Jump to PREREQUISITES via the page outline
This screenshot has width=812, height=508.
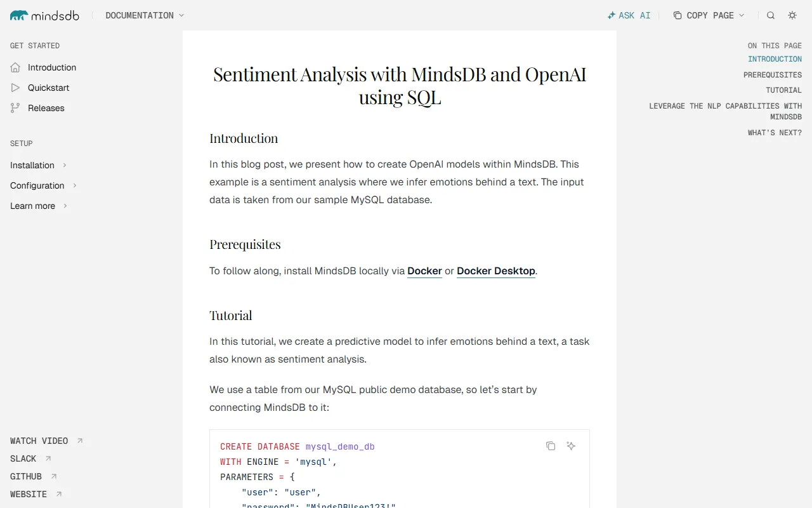click(x=773, y=74)
